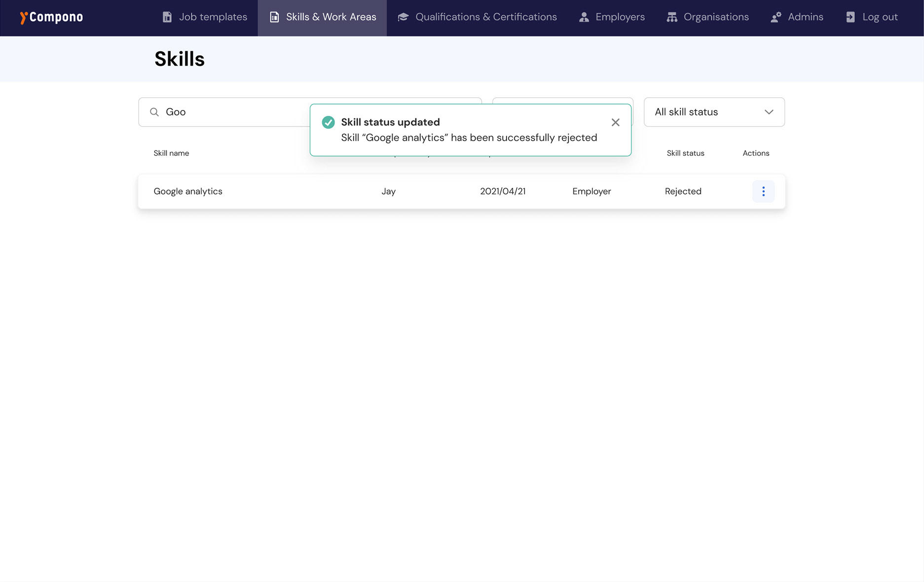This screenshot has width=924, height=582.
Task: Open the Admins tab
Action: 797,17
